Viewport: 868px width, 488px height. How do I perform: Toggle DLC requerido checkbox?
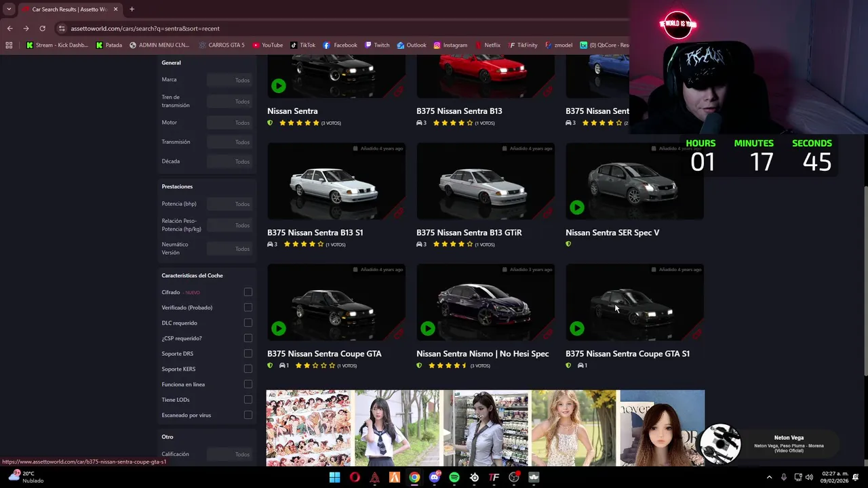pyautogui.click(x=248, y=323)
